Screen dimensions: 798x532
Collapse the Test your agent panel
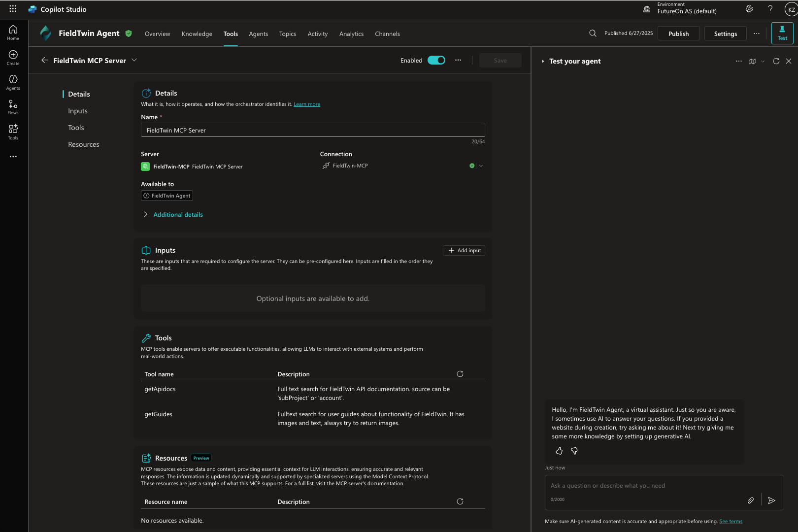(543, 62)
